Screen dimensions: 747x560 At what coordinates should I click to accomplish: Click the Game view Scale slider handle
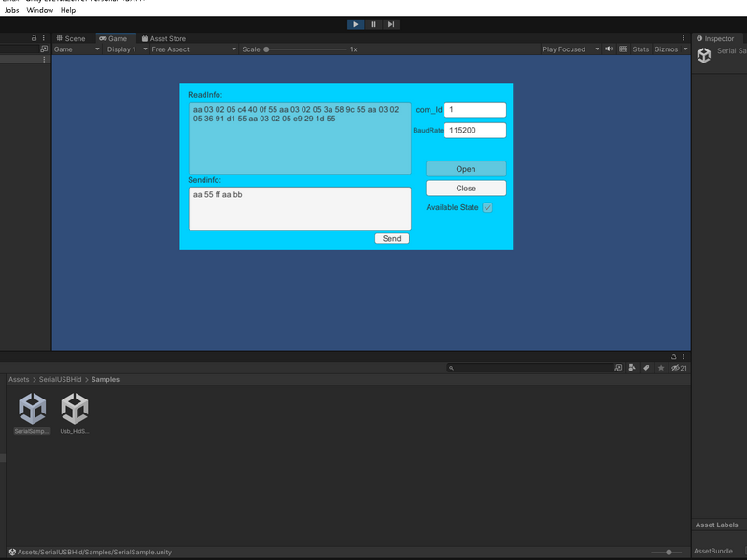[x=266, y=49]
